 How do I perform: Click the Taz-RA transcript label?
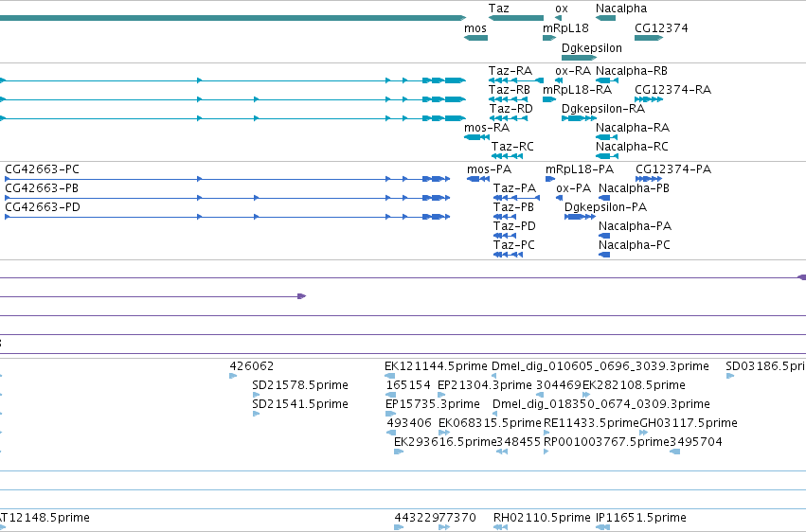(x=510, y=71)
